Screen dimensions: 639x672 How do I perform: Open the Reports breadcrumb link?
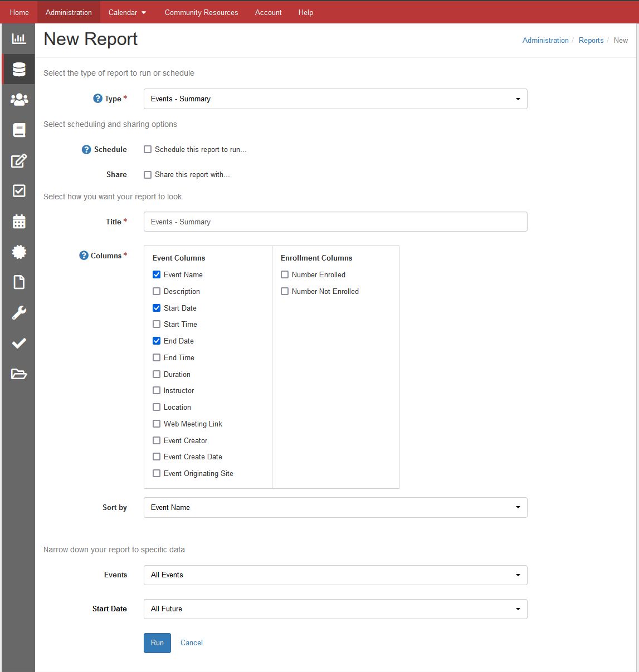(x=591, y=40)
